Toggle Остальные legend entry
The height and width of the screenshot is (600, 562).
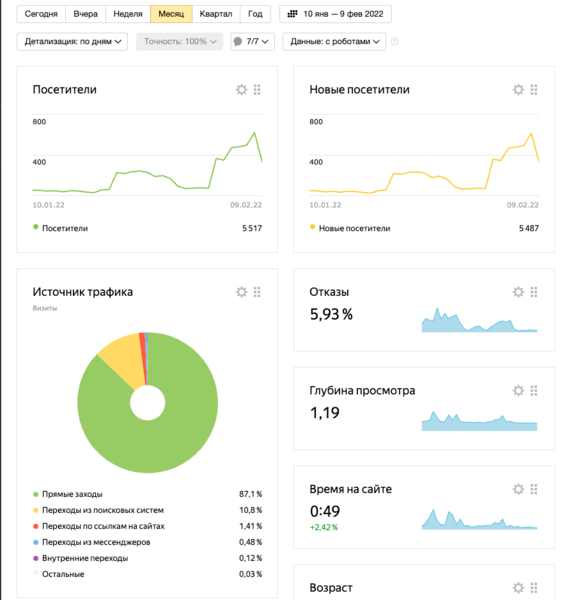click(59, 574)
